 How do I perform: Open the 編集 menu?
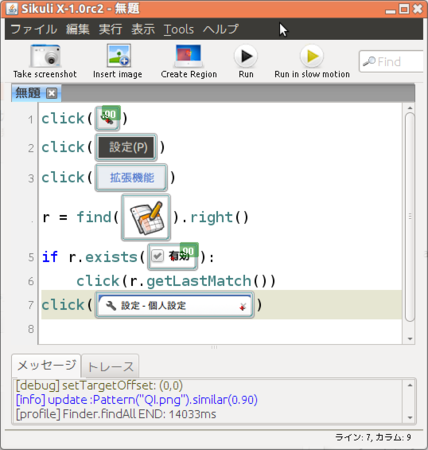pos(78,29)
